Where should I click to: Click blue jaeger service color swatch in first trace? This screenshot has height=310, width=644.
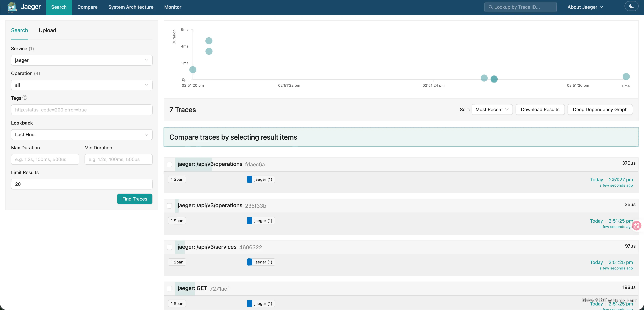coord(249,179)
